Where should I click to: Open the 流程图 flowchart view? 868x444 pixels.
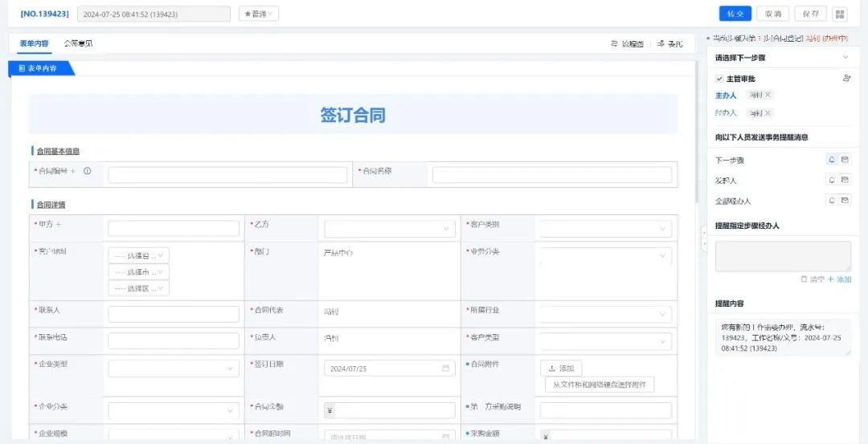click(x=627, y=43)
